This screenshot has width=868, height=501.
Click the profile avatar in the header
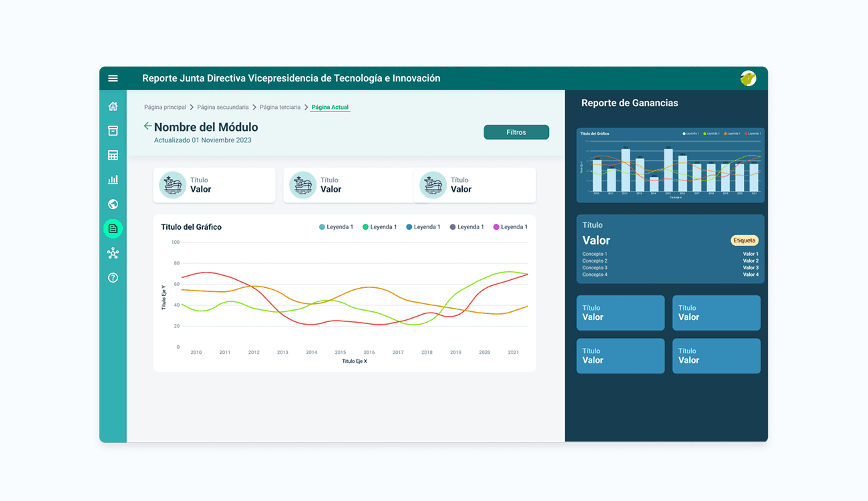(x=748, y=78)
